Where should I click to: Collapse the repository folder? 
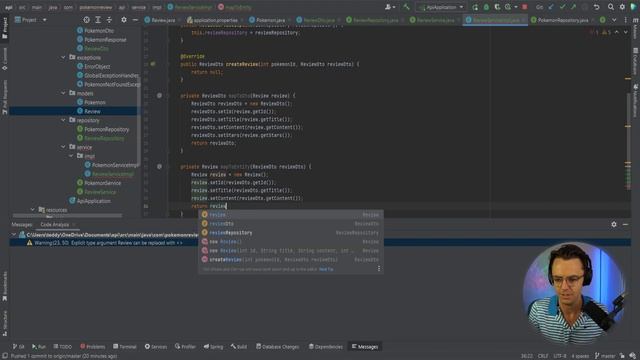click(x=63, y=120)
